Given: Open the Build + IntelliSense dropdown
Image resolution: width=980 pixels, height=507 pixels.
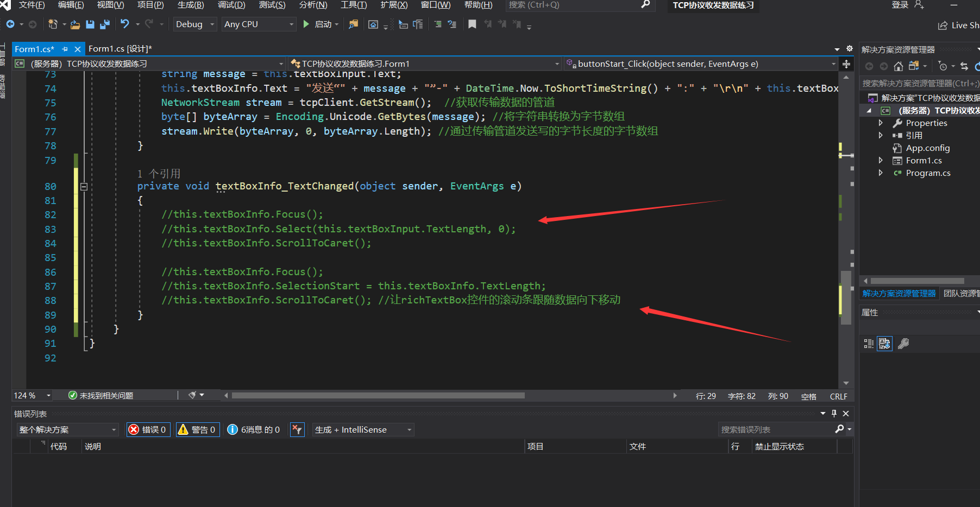Looking at the screenshot, I should pyautogui.click(x=363, y=430).
